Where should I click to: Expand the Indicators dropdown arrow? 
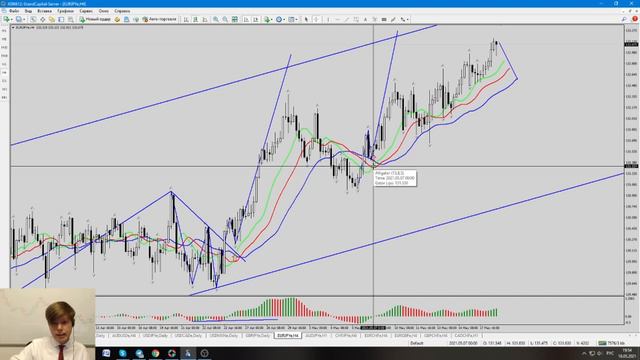click(272, 19)
